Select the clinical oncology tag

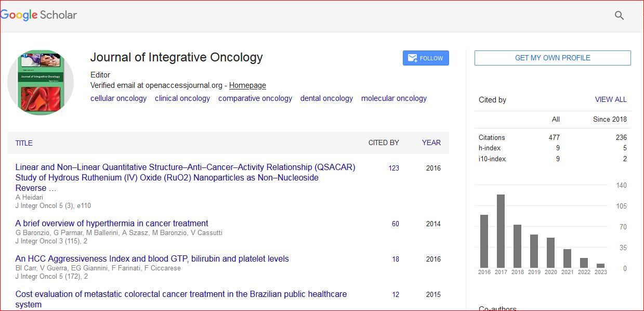coord(182,98)
